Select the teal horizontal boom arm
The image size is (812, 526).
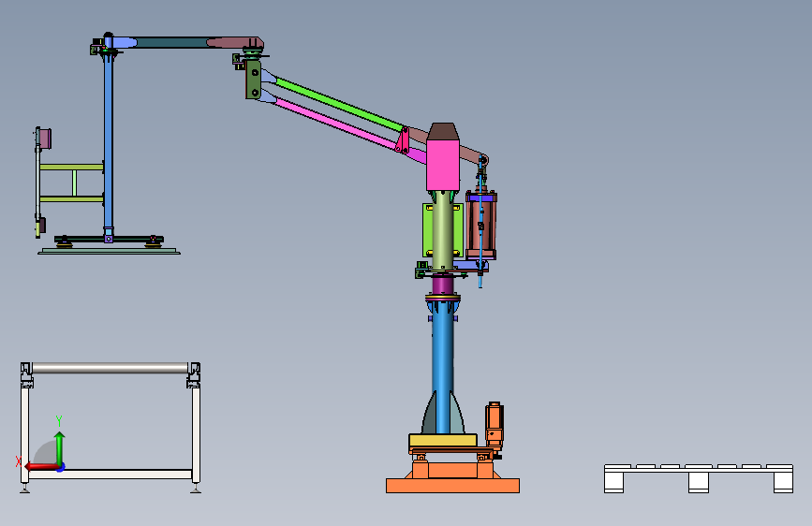tap(170, 42)
